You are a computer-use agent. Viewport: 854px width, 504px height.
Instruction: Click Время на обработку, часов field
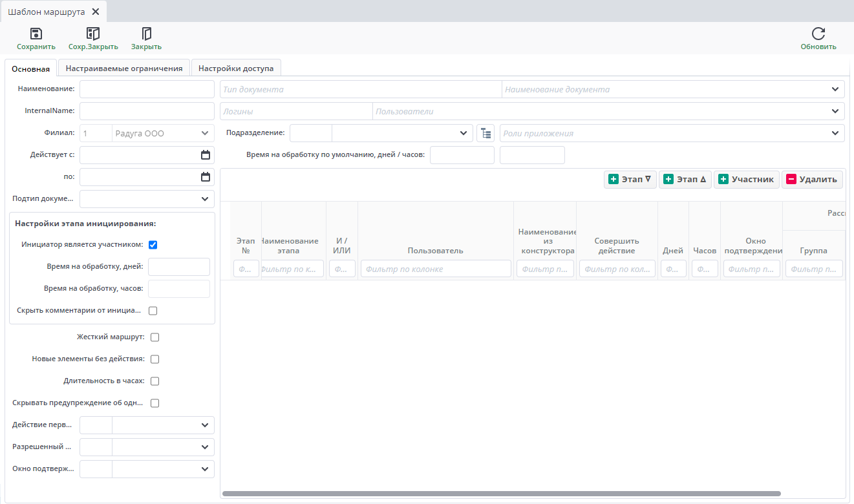click(x=179, y=289)
